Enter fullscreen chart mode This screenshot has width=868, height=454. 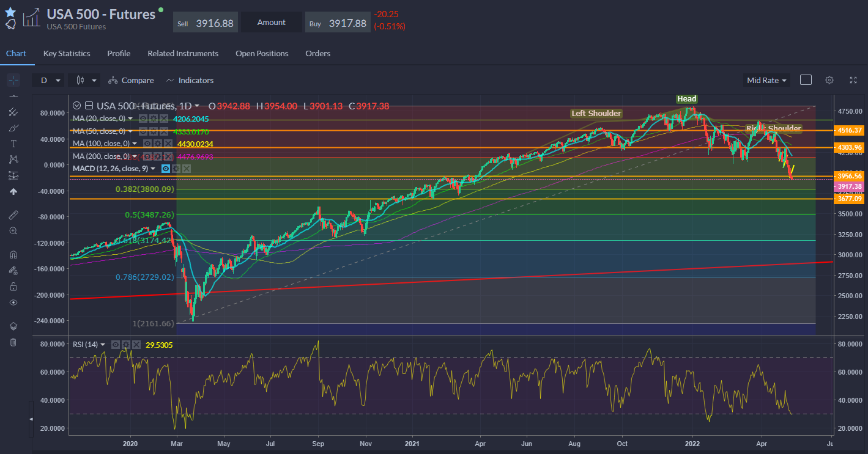pos(853,80)
